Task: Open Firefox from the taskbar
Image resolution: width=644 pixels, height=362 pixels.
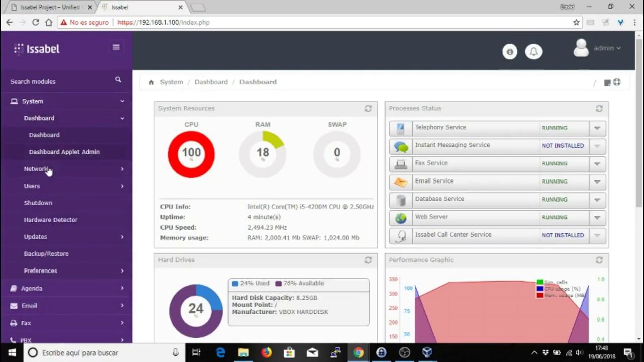Action: click(266, 353)
